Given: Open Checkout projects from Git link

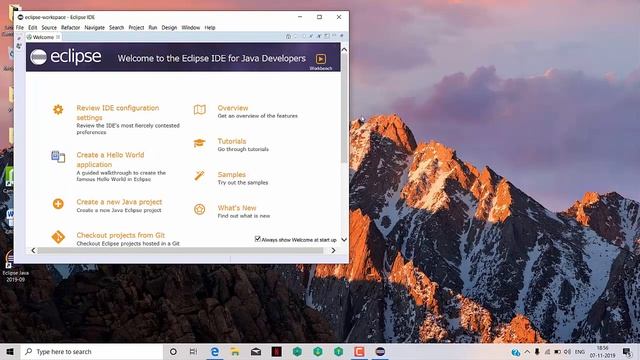Looking at the screenshot, I should point(120,236).
